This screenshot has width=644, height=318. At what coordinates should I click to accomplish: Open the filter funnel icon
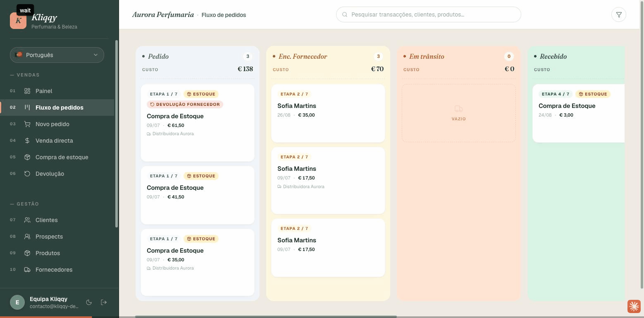pos(619,14)
